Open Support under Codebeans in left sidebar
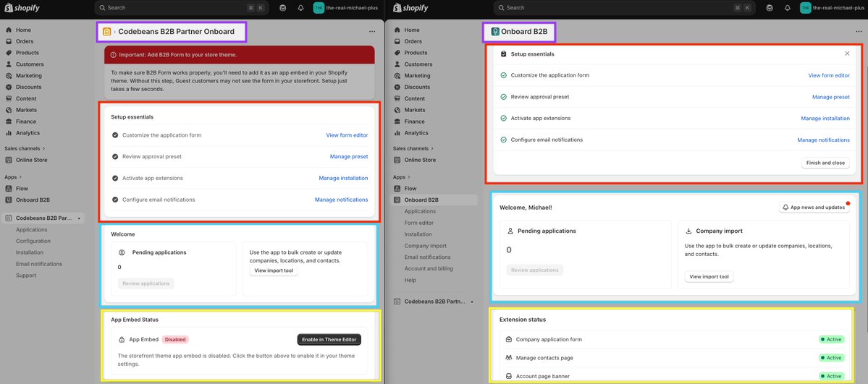This screenshot has width=868, height=384. (26, 276)
